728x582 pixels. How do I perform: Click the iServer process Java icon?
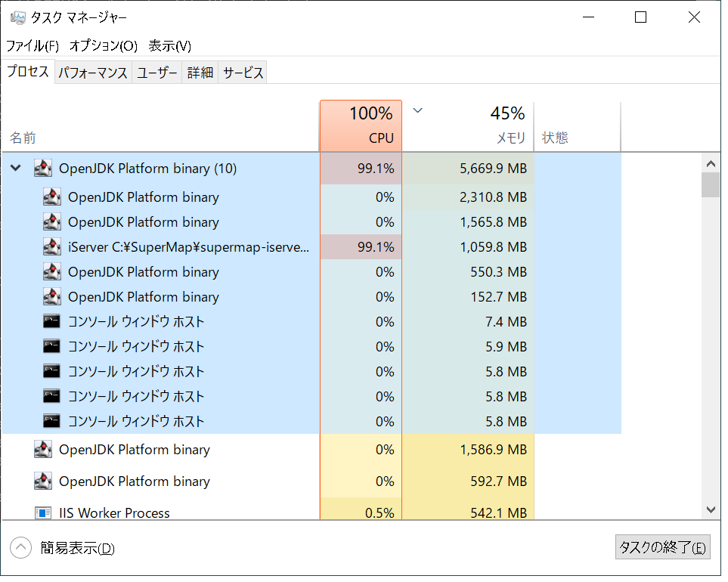[x=52, y=249]
